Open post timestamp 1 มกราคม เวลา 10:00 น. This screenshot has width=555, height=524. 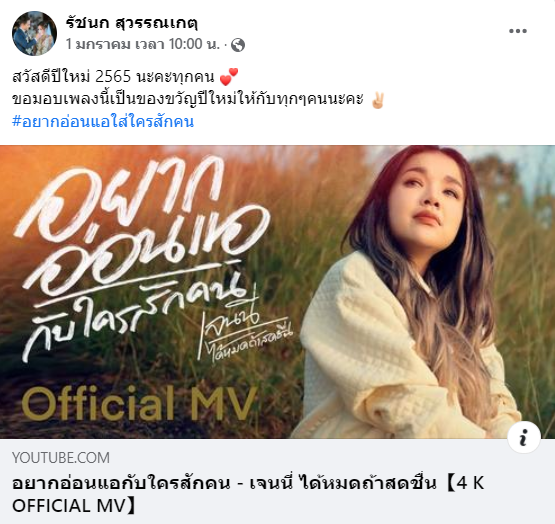tap(143, 44)
